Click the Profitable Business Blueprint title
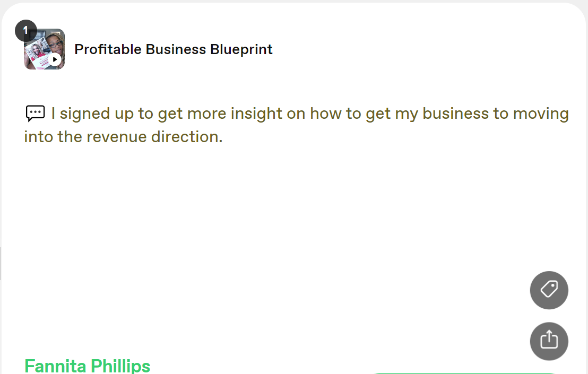 (x=173, y=49)
